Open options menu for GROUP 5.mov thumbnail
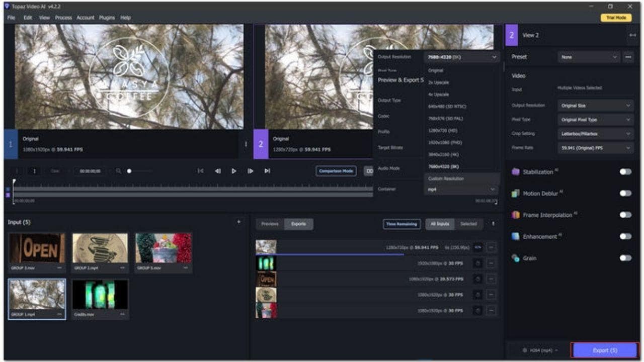The image size is (644, 362). [186, 268]
